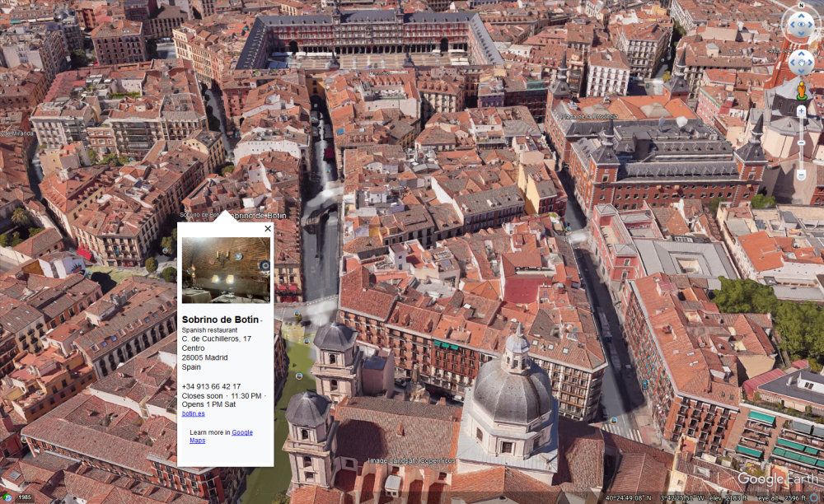Click the Sobrino de Botín restaurant photo

[x=226, y=270]
